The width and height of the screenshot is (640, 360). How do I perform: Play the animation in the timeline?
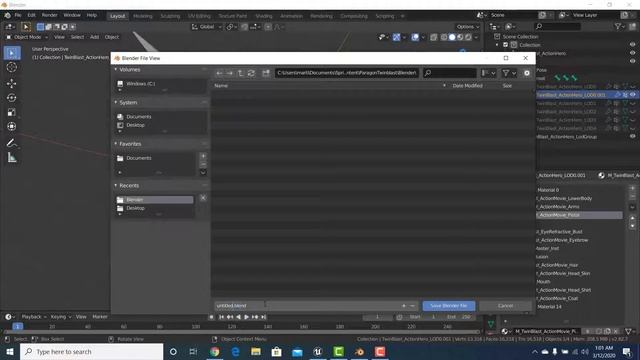pos(247,317)
